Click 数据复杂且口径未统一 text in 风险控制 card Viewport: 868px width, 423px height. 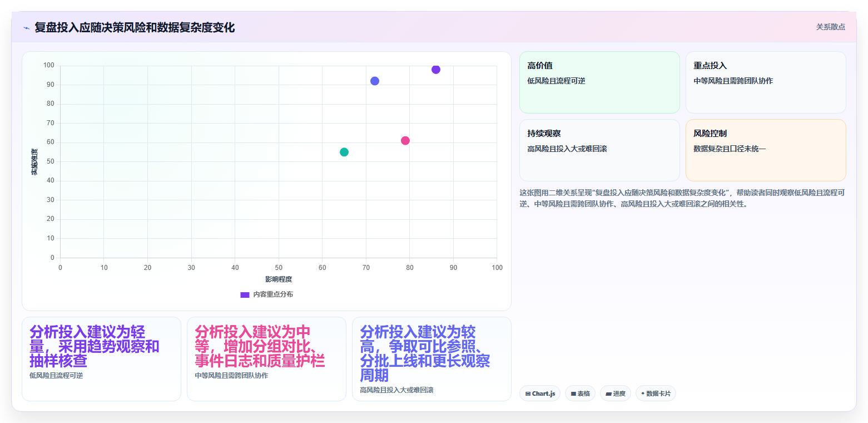pyautogui.click(x=730, y=149)
